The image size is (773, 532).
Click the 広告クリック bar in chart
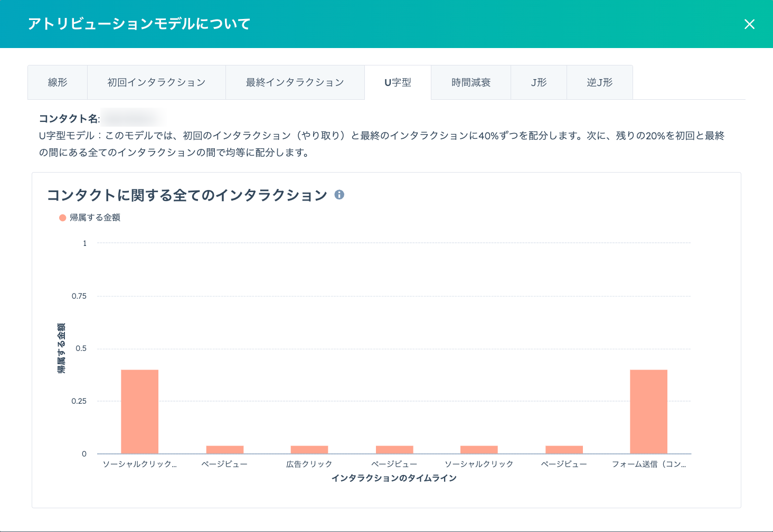click(309, 450)
